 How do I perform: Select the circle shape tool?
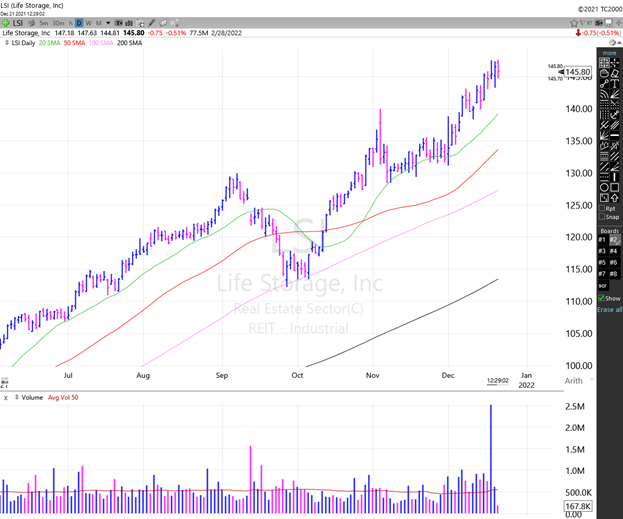[604, 186]
